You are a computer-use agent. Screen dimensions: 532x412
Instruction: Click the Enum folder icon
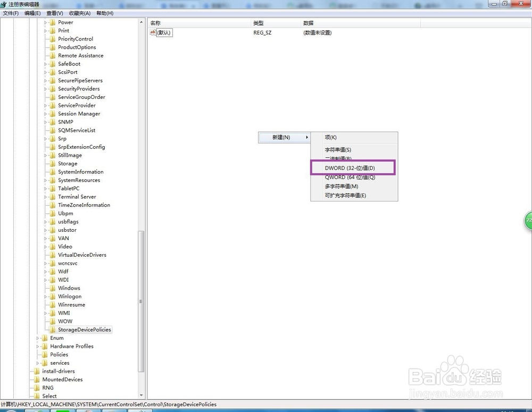click(45, 338)
